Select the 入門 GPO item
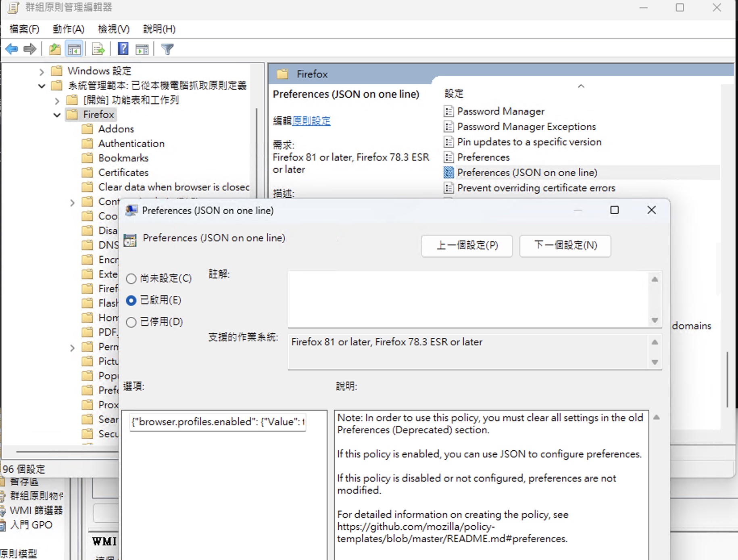This screenshot has height=560, width=738. [x=31, y=525]
